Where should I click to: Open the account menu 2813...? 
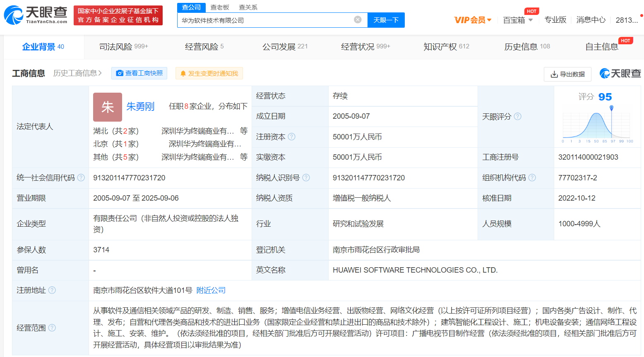coord(627,20)
